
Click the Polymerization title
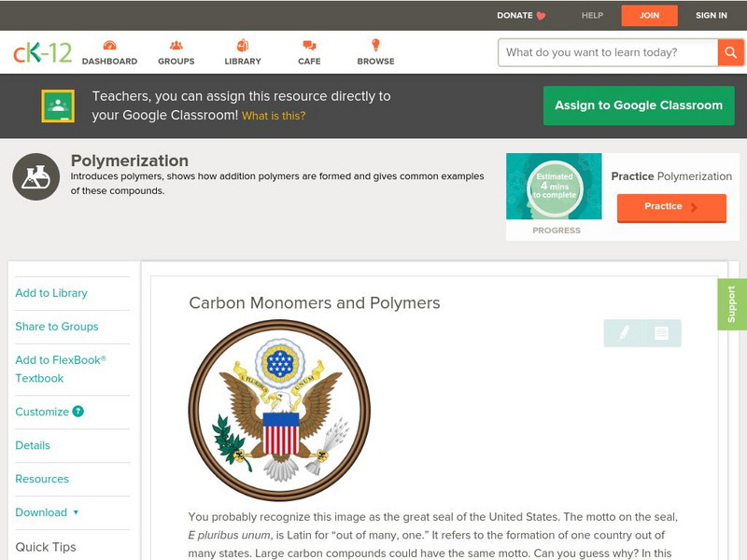[130, 161]
